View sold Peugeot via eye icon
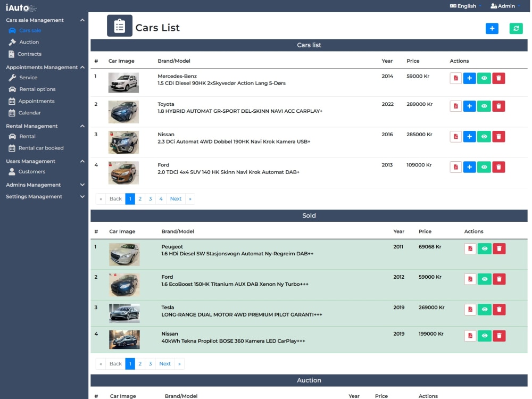The width and height of the screenshot is (532, 399). (x=485, y=248)
